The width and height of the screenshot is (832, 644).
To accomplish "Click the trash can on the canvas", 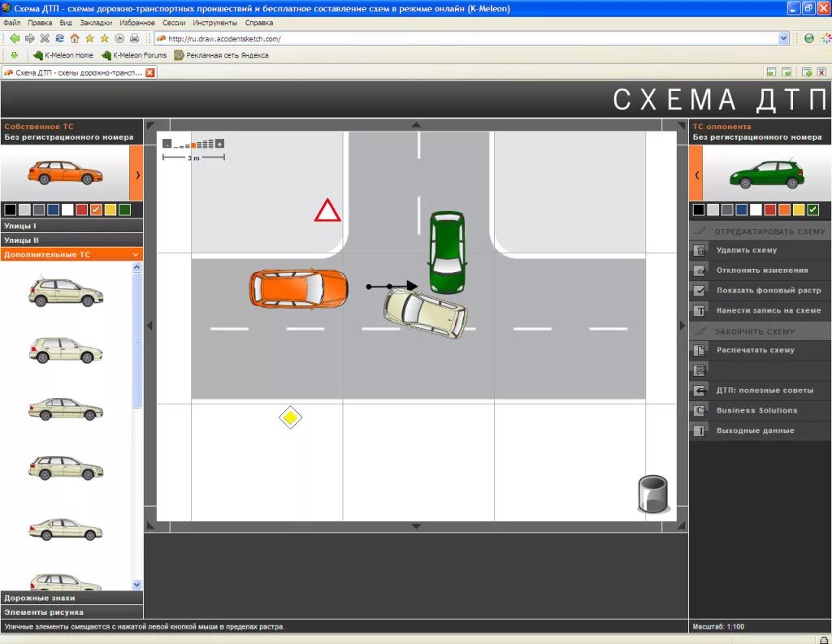I will coord(652,493).
